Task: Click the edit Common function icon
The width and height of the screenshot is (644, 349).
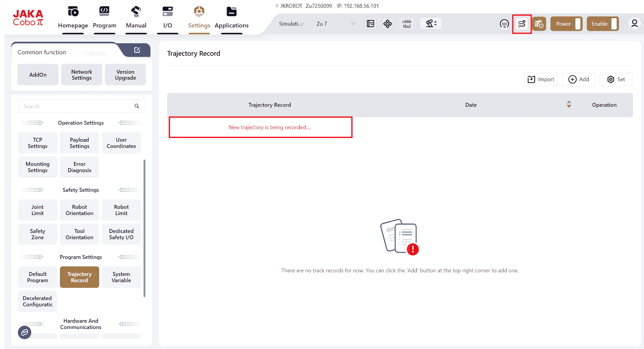Action: [x=137, y=50]
